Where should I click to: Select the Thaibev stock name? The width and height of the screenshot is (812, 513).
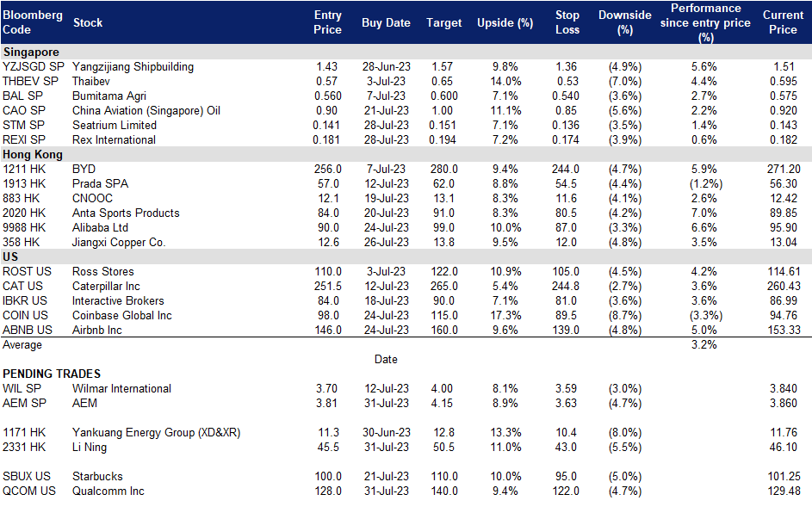91,81
